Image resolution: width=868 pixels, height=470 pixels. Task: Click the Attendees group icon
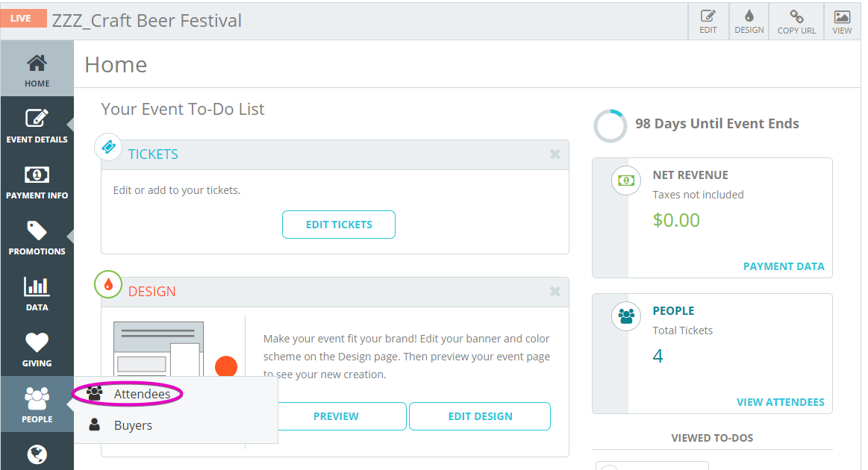coord(95,393)
